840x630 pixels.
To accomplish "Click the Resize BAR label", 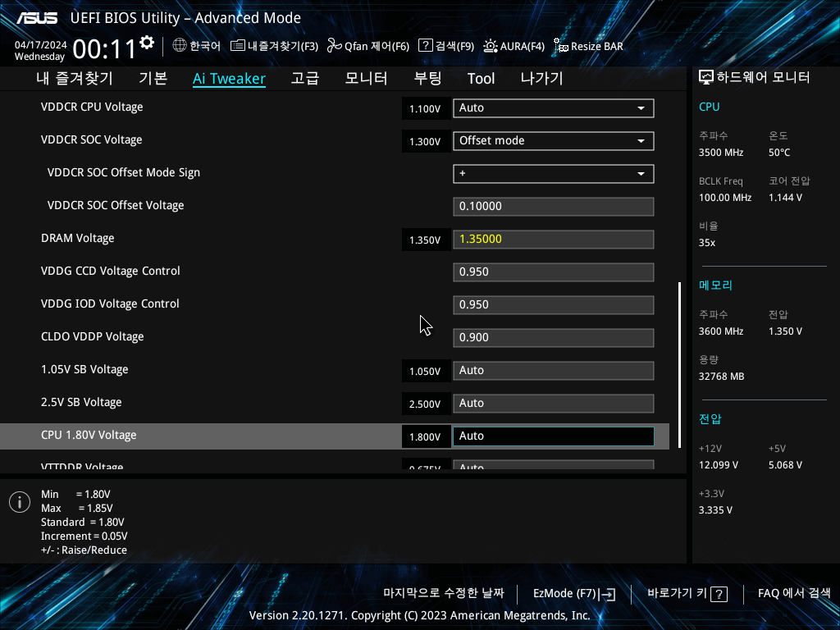I will point(597,47).
